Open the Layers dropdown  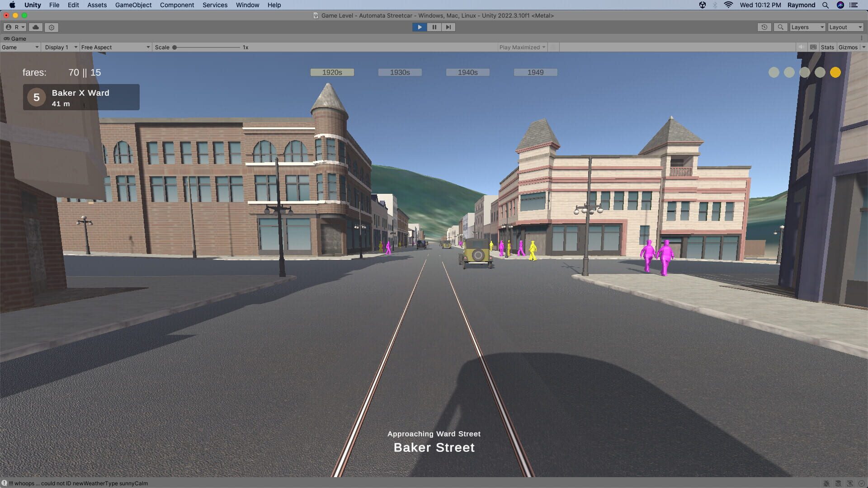point(807,27)
